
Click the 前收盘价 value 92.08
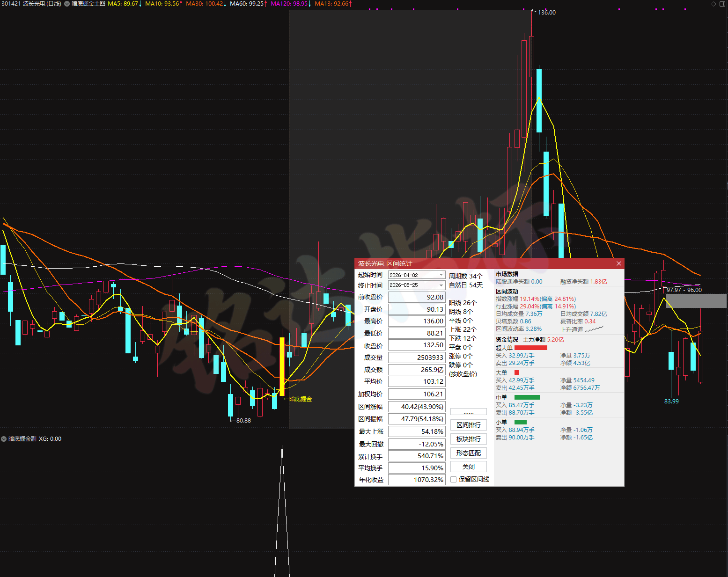pos(417,297)
